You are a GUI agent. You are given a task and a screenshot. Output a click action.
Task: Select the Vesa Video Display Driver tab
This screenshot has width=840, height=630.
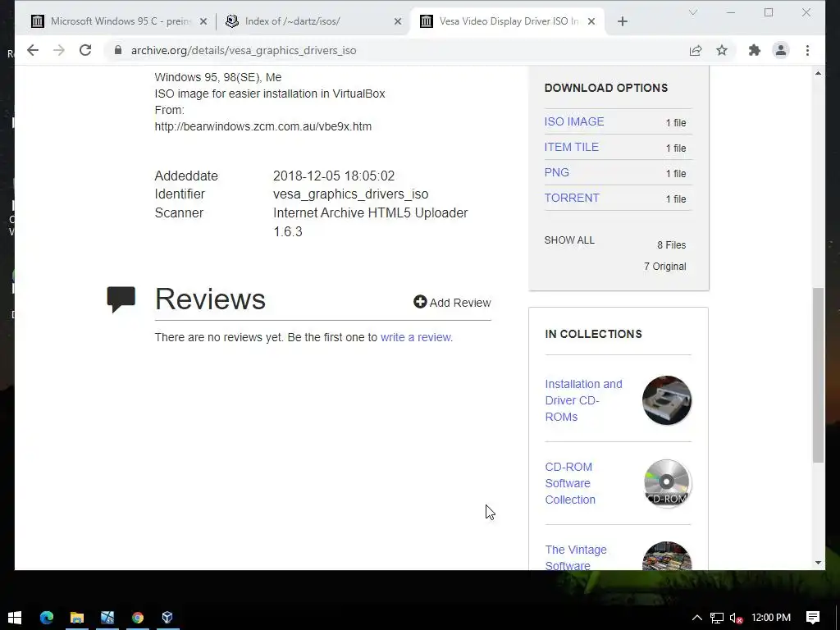coord(507,21)
